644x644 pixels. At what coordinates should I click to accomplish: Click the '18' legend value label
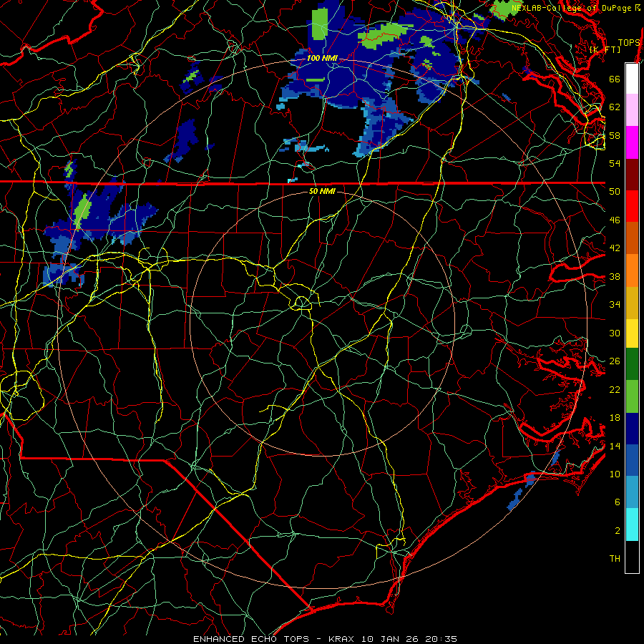615,418
